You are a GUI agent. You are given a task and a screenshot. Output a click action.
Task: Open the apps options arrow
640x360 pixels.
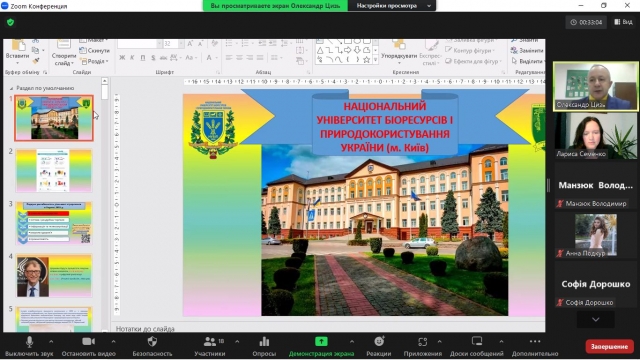point(440,341)
